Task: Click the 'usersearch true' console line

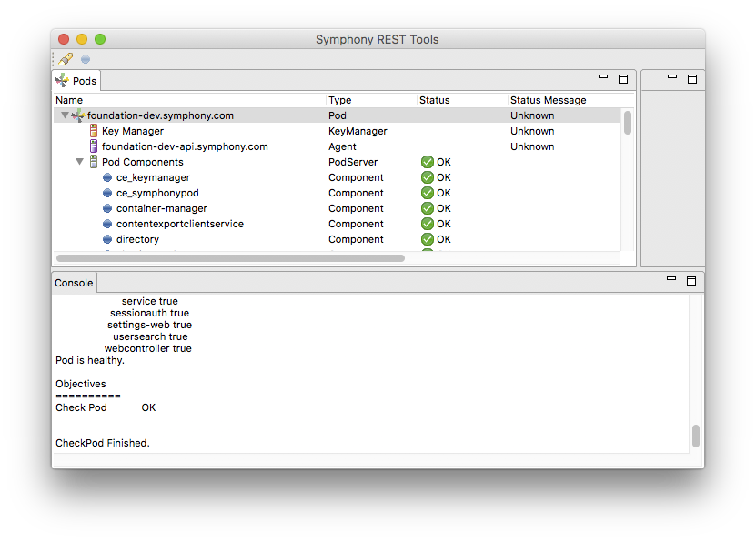Action: [x=150, y=336]
